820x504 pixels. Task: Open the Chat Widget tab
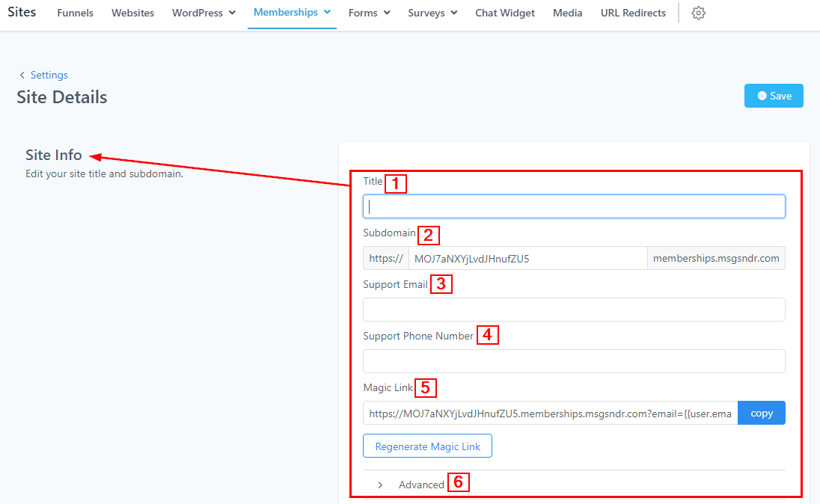click(505, 13)
